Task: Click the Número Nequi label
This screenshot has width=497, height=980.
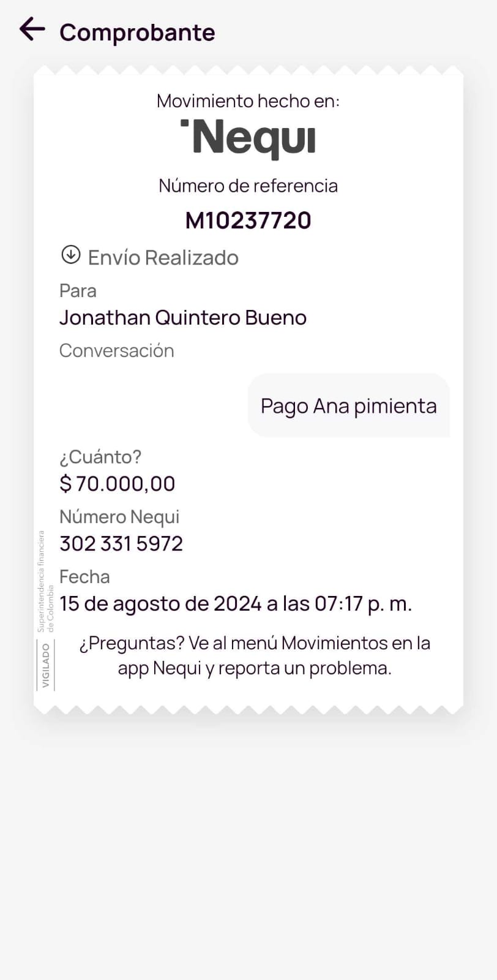Action: click(119, 517)
